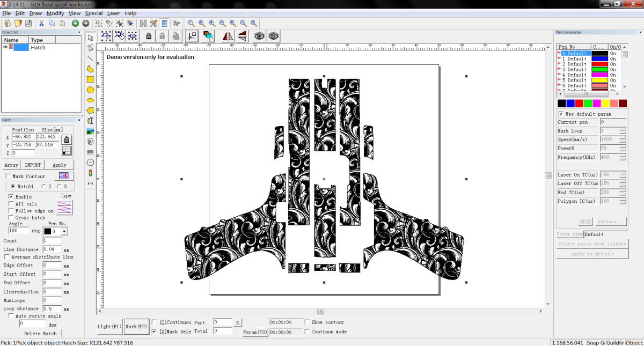Image resolution: width=644 pixels, height=346 pixels.
Task: Click the Apply button in Hatch panel
Action: click(x=60, y=165)
